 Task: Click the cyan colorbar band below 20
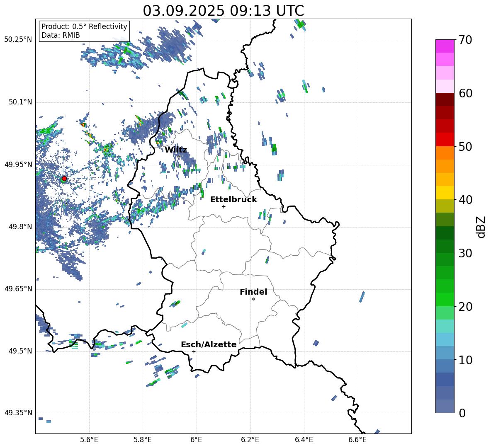pyautogui.click(x=445, y=326)
